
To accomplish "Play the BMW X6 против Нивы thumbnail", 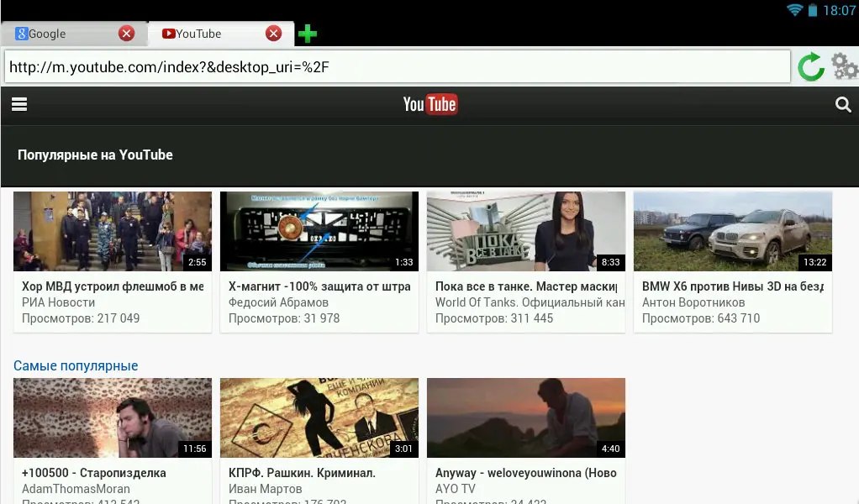I will click(x=733, y=231).
